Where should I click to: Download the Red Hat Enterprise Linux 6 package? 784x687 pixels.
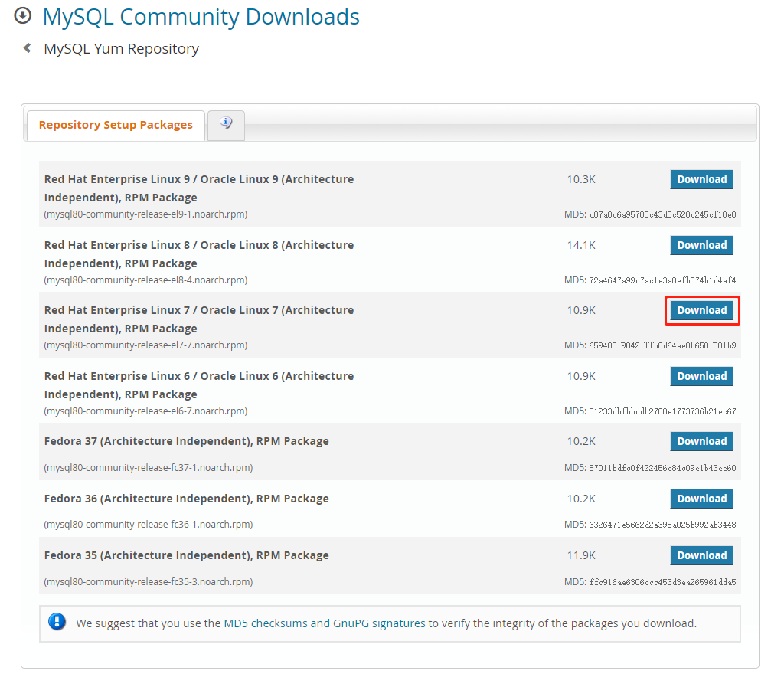tap(701, 376)
